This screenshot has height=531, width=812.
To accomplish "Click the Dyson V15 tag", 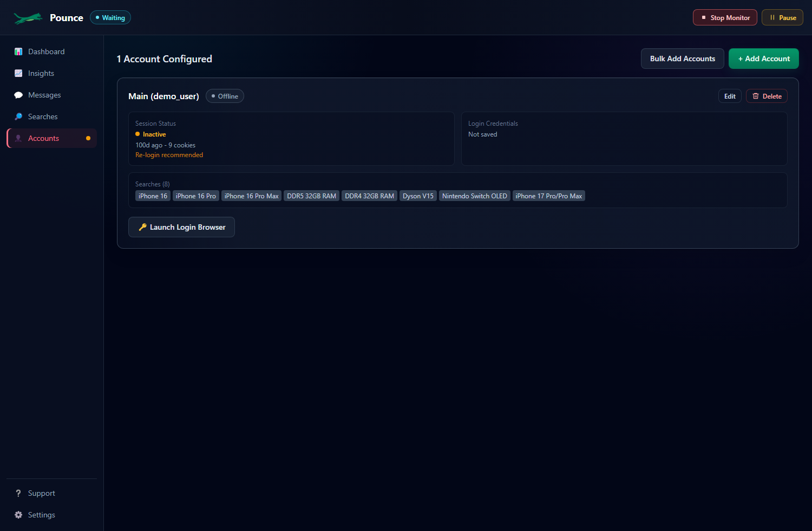I will click(418, 196).
